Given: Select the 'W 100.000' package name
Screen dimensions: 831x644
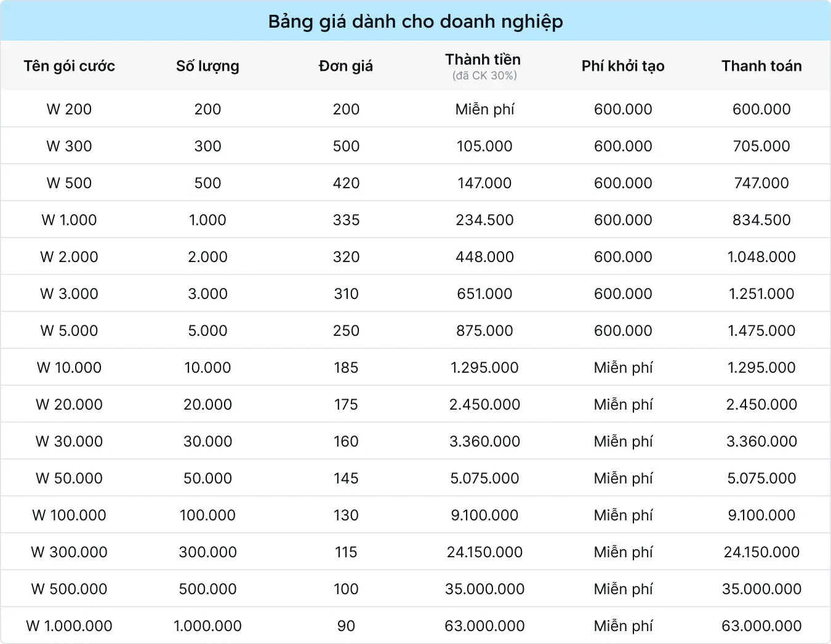Looking at the screenshot, I should pos(69,515).
